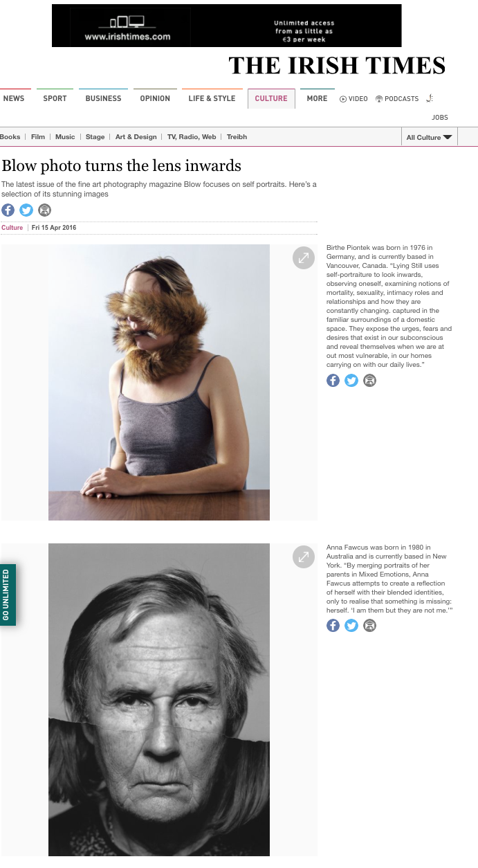Click email share icon below article intro
Image resolution: width=478 pixels, height=868 pixels.
pyautogui.click(x=45, y=210)
